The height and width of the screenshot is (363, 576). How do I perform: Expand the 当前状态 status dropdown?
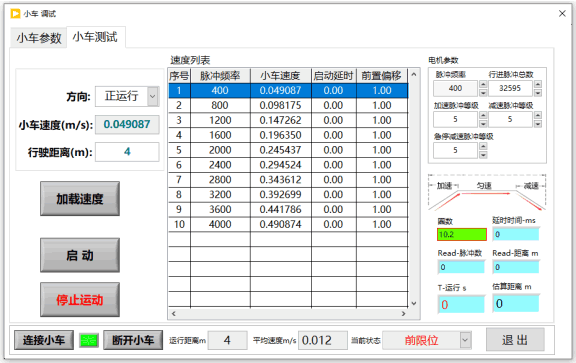coord(465,340)
